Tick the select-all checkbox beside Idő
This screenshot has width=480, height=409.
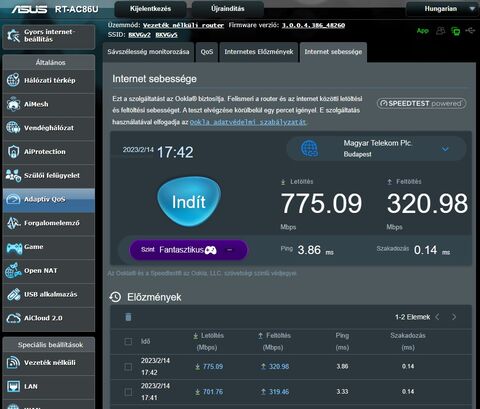128,341
